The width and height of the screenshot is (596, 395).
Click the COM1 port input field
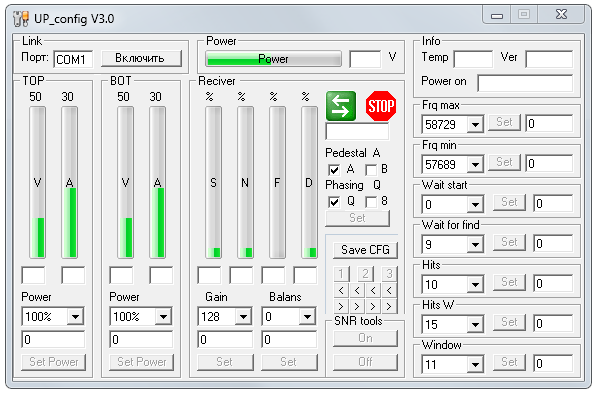coord(73,59)
